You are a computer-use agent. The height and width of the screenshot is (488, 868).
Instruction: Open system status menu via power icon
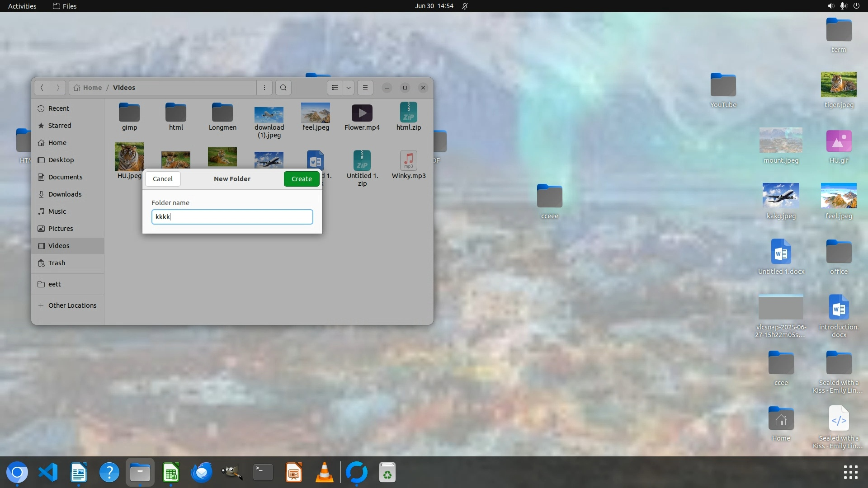click(x=856, y=6)
